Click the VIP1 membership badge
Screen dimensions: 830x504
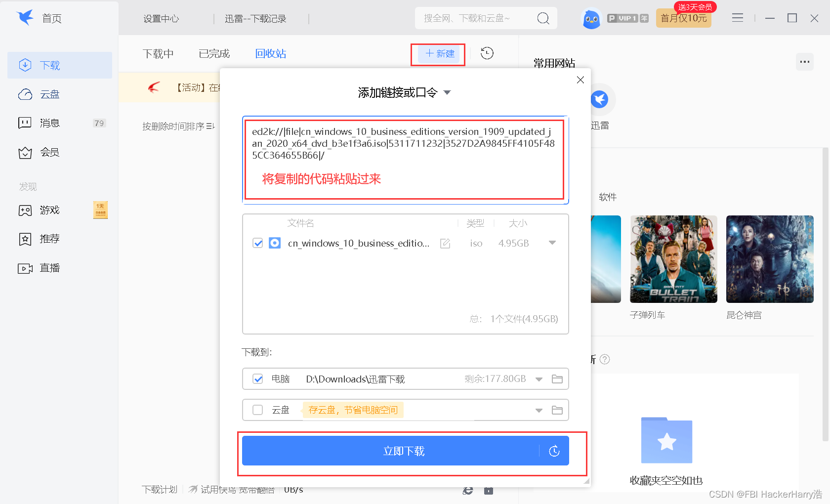pyautogui.click(x=627, y=18)
